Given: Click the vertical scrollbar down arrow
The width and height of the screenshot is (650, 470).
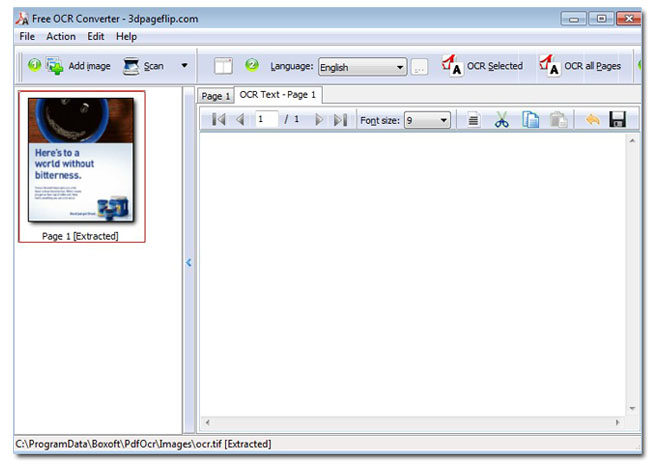Looking at the screenshot, I should [632, 408].
